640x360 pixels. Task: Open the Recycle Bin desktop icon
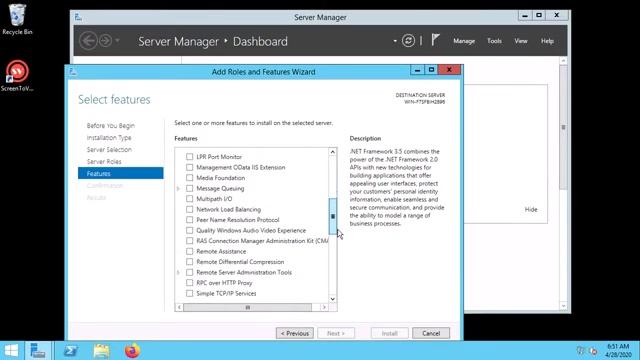17,20
